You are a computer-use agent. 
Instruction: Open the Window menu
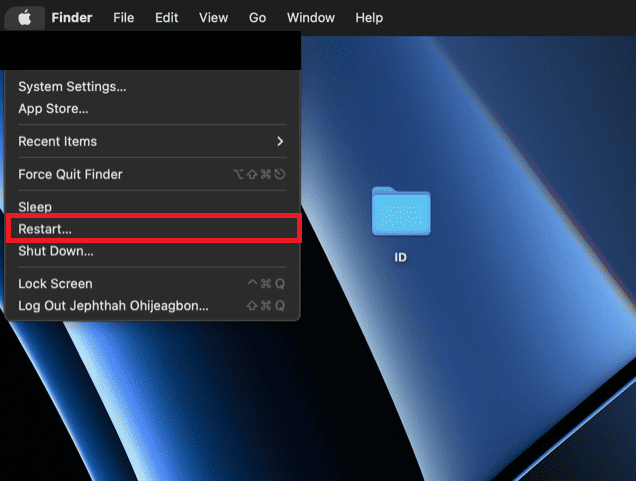coord(311,18)
